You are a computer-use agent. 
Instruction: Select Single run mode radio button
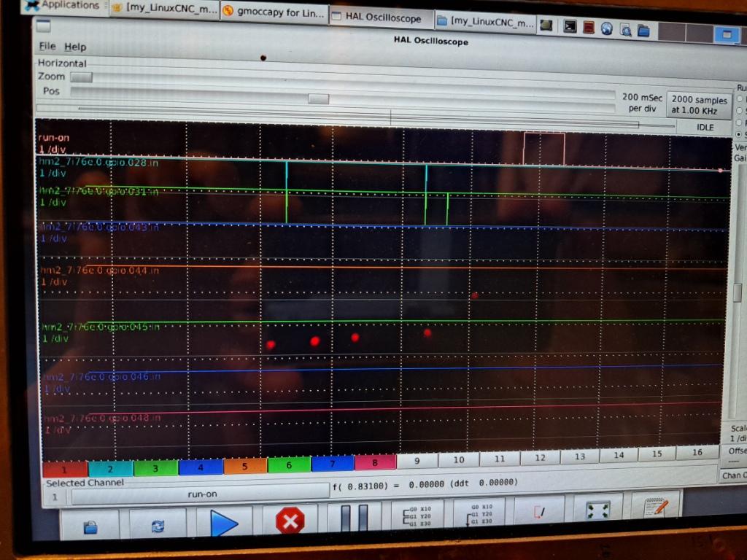coord(740,111)
